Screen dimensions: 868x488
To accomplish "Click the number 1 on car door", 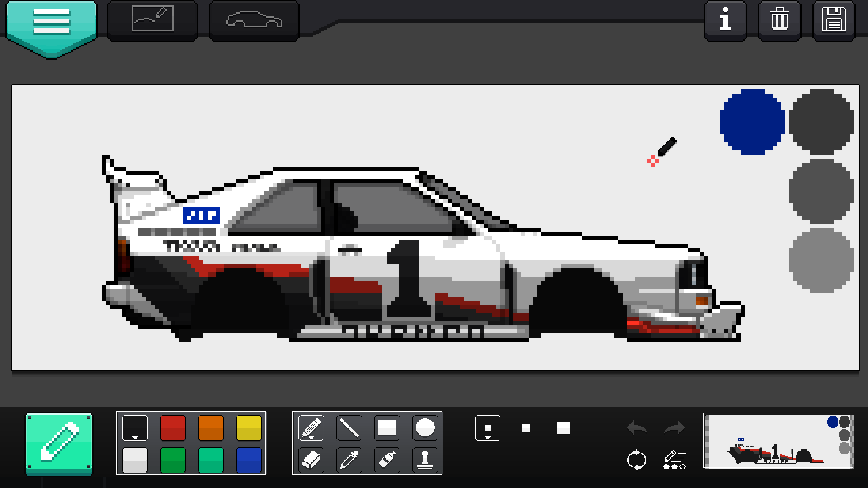I will [408, 278].
